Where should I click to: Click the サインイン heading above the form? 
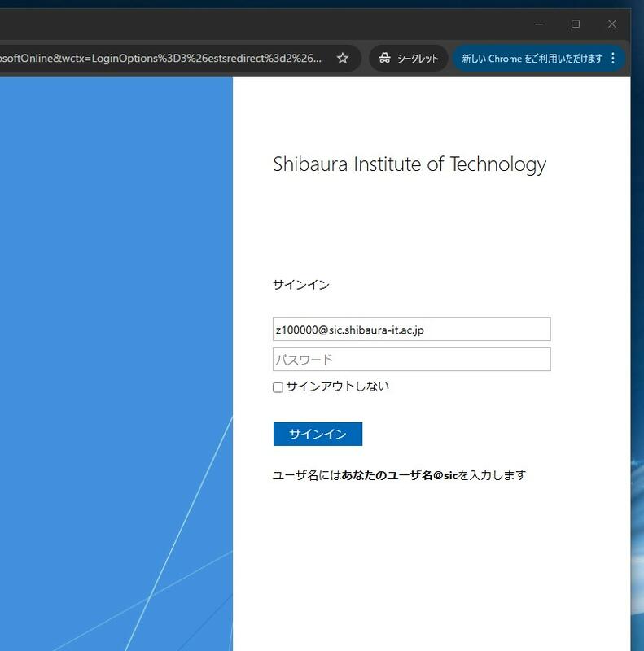pos(301,285)
